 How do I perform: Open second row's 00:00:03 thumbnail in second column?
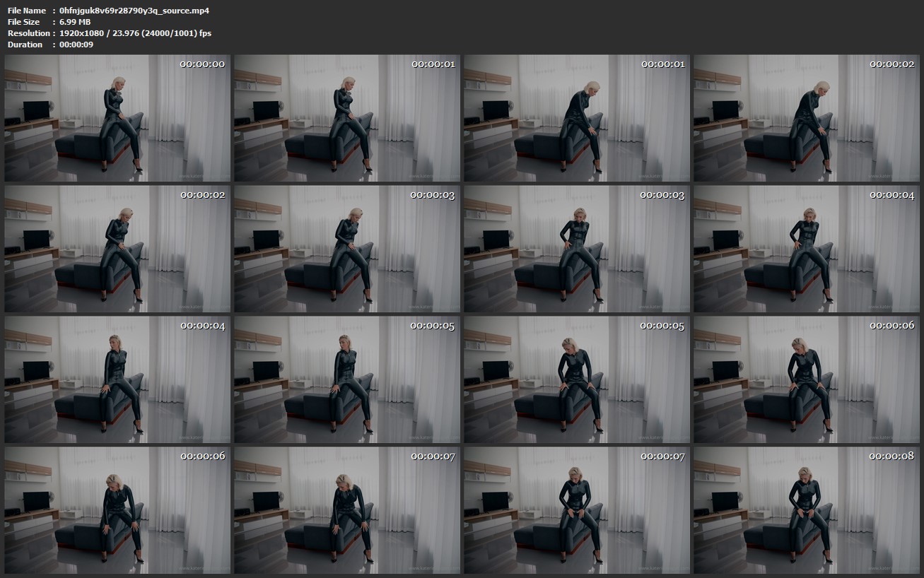coord(347,249)
